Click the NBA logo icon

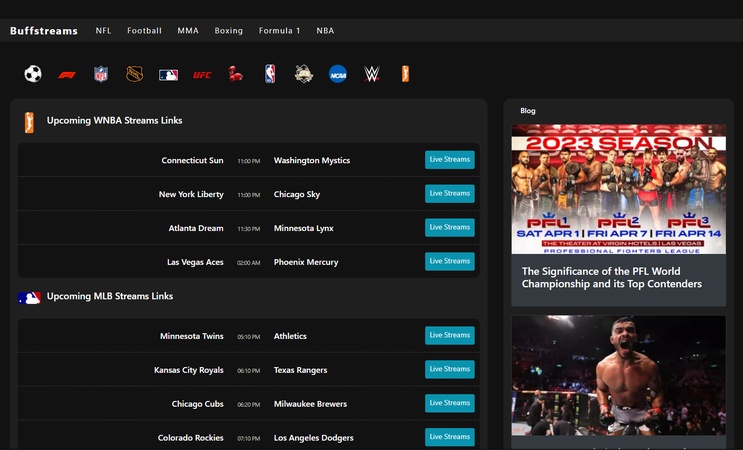tap(270, 74)
